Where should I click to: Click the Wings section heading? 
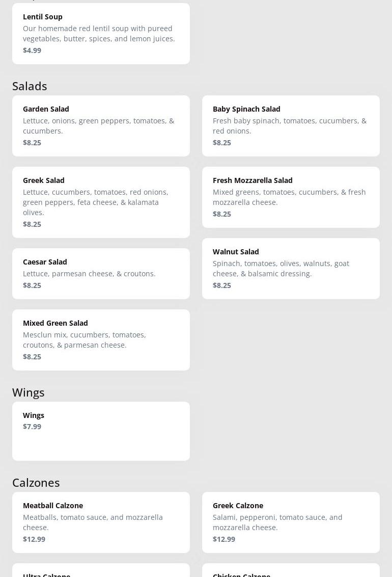29,392
